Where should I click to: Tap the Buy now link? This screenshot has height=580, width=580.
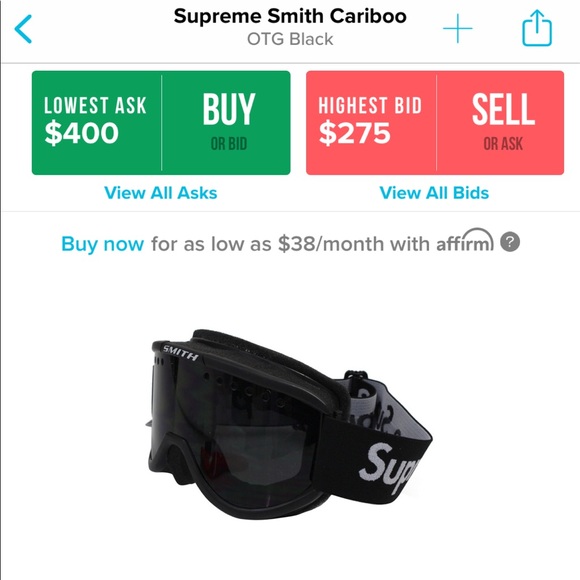tap(102, 244)
